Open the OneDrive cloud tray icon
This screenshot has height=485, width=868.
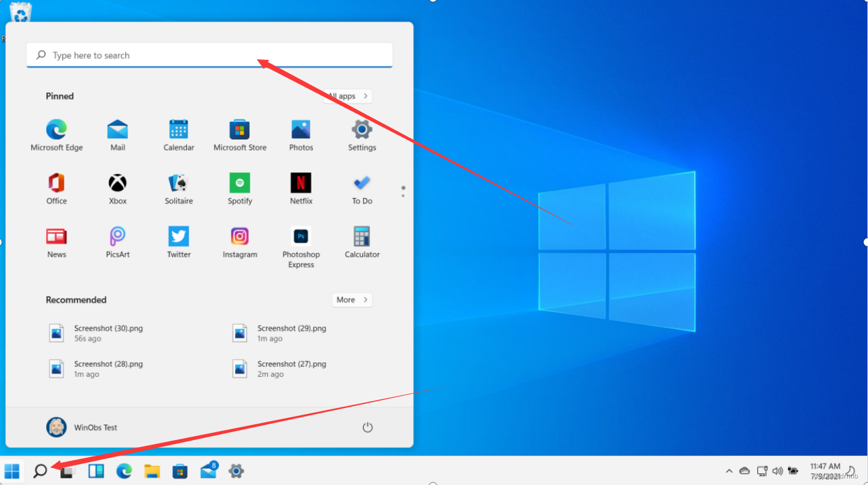[745, 471]
